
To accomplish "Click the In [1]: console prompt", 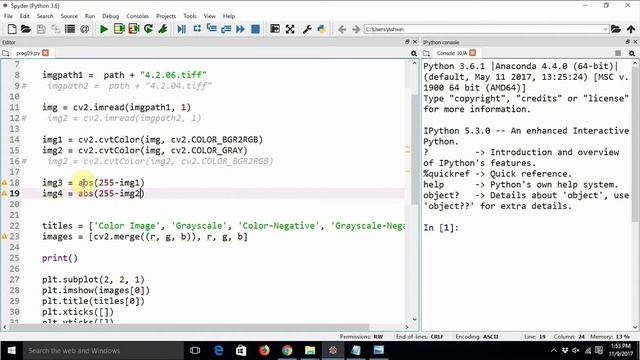I will tap(441, 228).
